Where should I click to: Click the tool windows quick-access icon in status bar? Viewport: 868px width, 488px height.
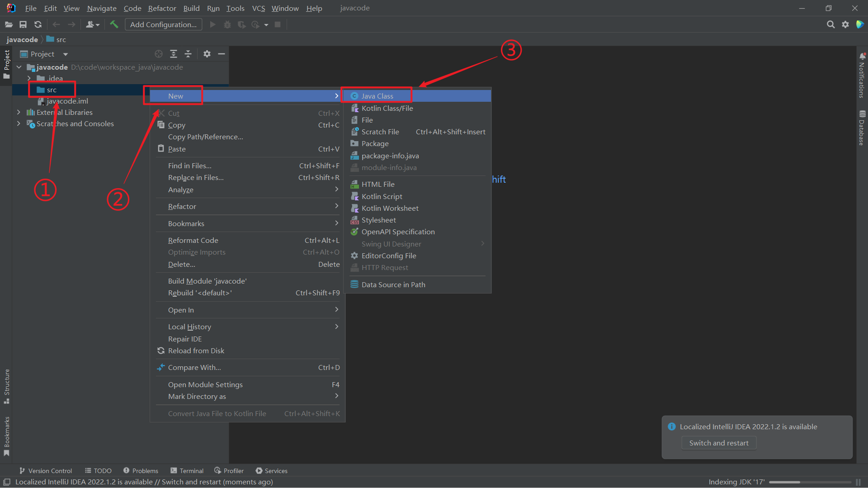point(7,482)
